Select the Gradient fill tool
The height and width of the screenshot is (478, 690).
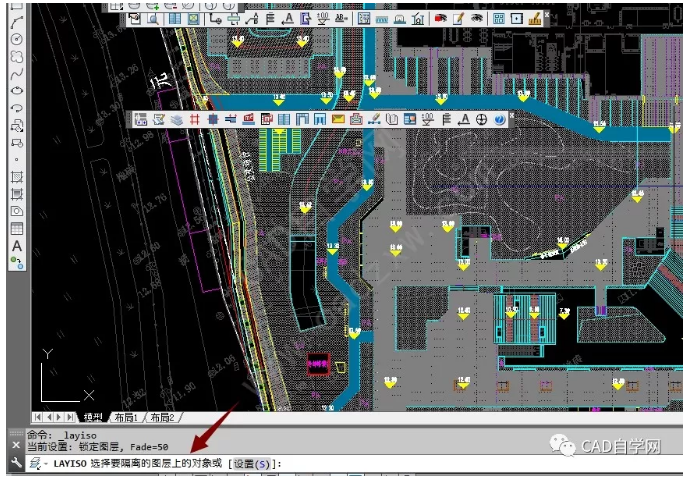17,194
